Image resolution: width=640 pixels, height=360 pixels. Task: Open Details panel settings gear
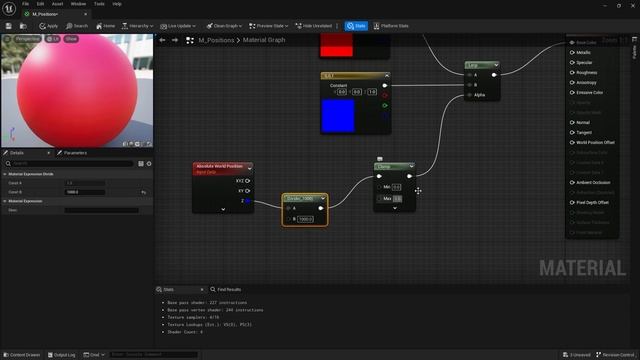point(149,164)
